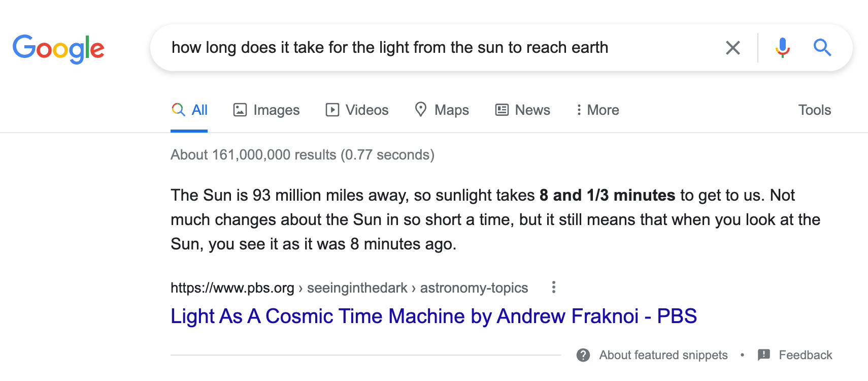The width and height of the screenshot is (868, 381).
Task: Click the blue search magnifier icon
Action: coord(822,48)
